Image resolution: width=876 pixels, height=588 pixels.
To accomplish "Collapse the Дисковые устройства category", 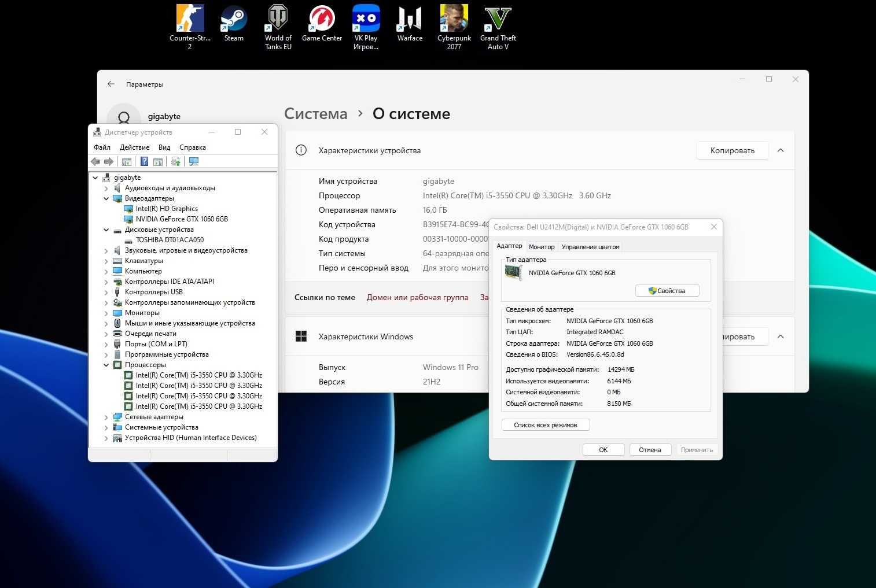I will [x=106, y=230].
